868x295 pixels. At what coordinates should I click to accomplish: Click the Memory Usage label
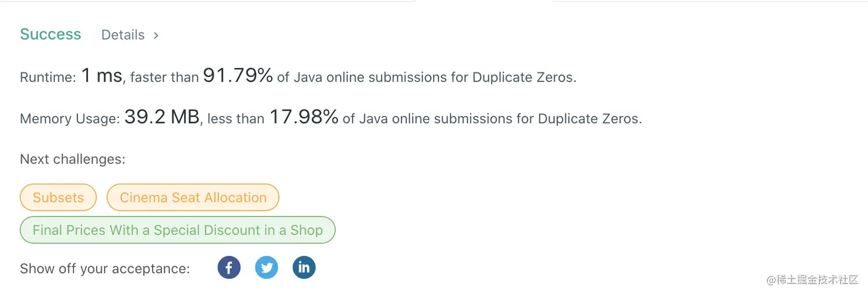pos(70,119)
